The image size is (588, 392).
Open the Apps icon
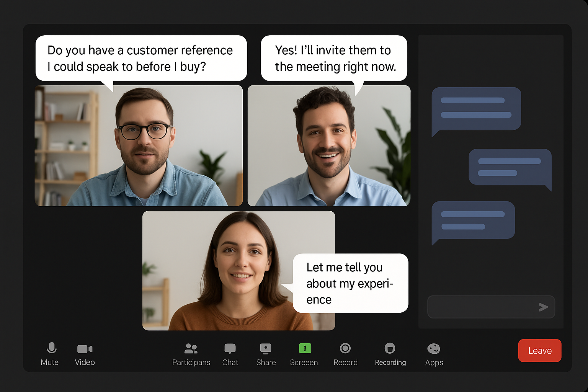tap(433, 349)
